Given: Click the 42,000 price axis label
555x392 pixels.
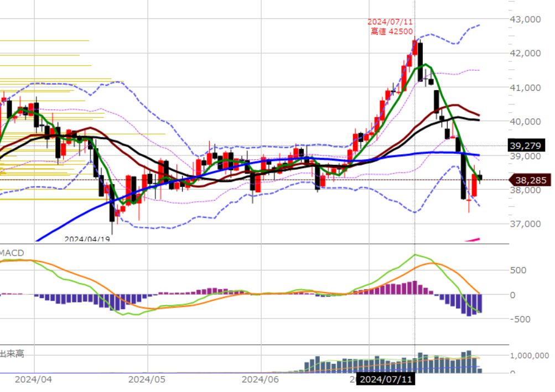Looking at the screenshot, I should pyautogui.click(x=525, y=53).
